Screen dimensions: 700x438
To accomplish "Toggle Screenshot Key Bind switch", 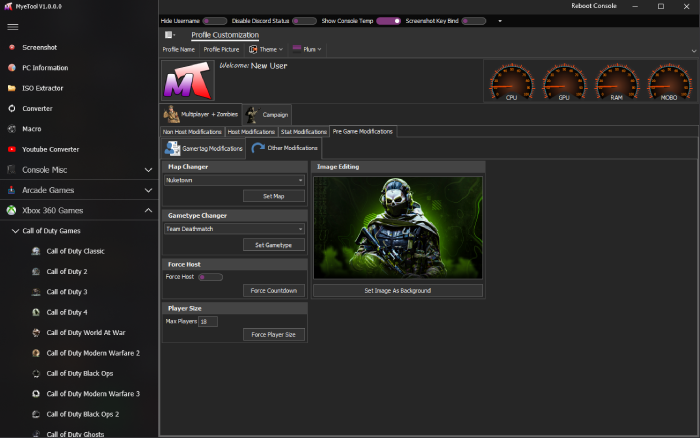I will (474, 21).
